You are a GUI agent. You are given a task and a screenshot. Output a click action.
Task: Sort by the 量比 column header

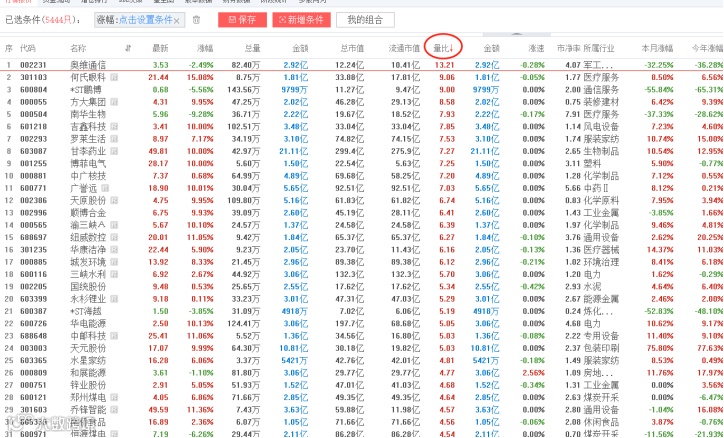pos(443,48)
